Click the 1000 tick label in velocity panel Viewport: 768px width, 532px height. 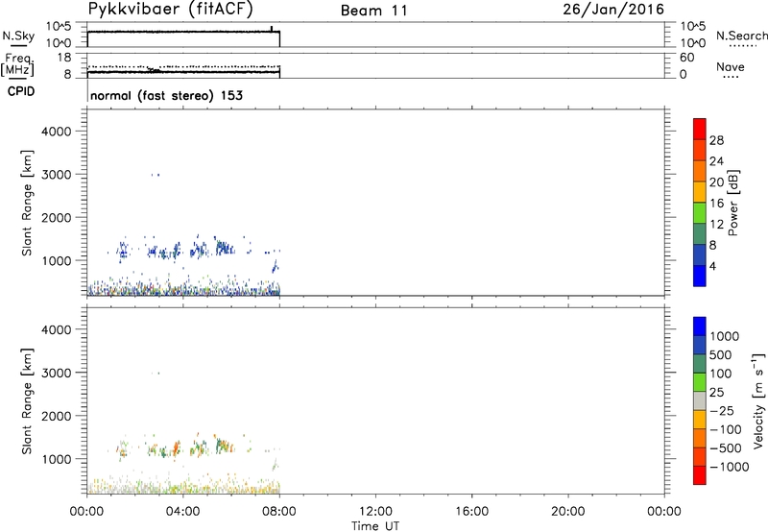click(57, 459)
